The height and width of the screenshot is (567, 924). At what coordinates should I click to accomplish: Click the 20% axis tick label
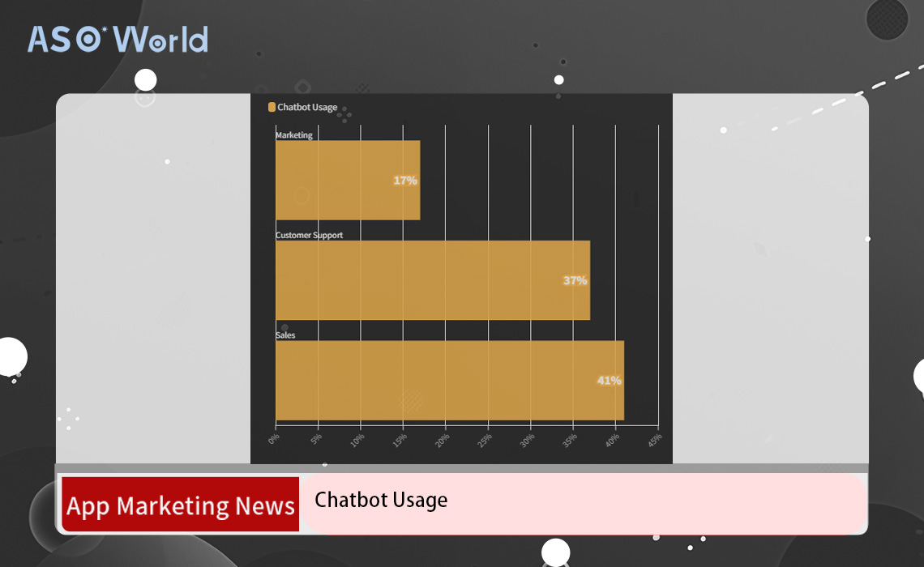click(x=442, y=441)
